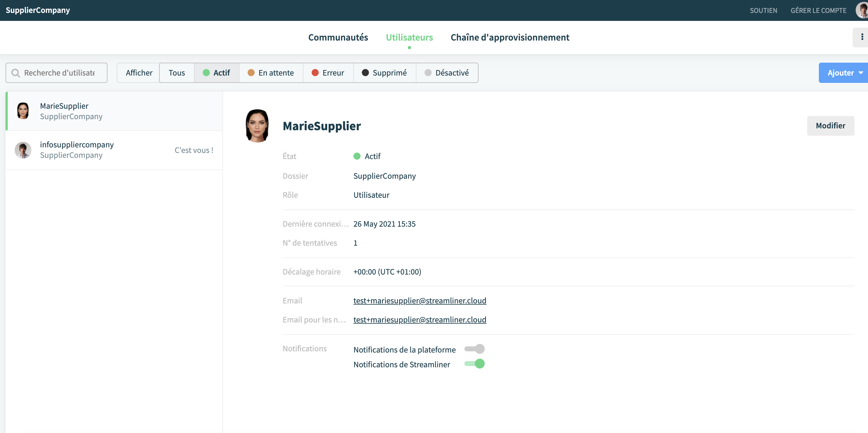Select infosuppliercompany's avatar in the user list
This screenshot has width=868, height=433.
coord(23,150)
